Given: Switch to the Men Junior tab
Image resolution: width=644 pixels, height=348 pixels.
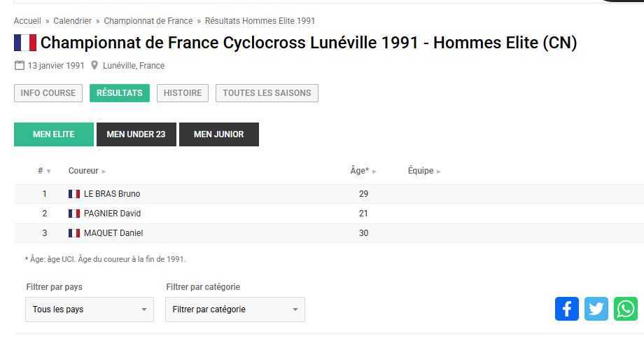Looking at the screenshot, I should pos(218,134).
